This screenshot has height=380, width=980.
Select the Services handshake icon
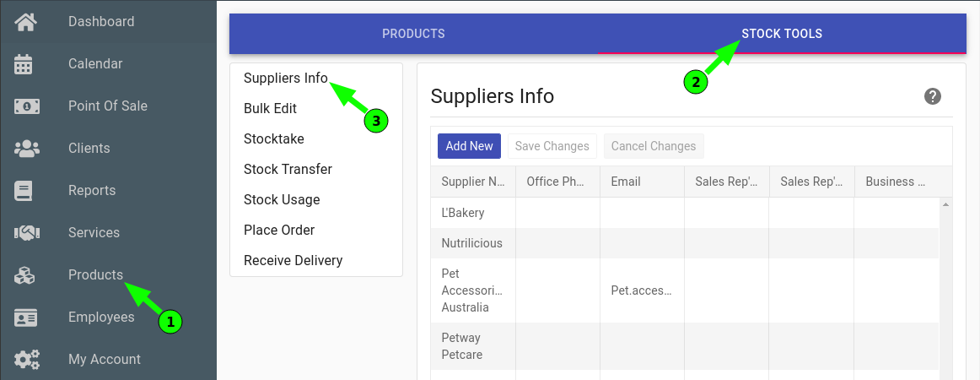[x=26, y=233]
